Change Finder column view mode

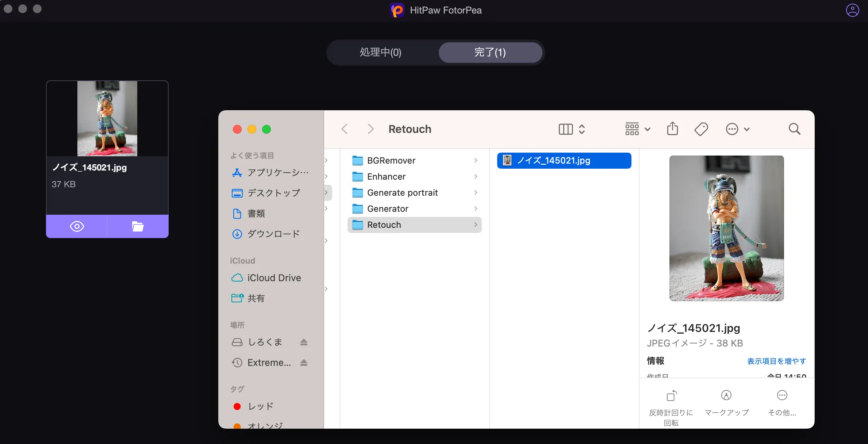(x=572, y=129)
